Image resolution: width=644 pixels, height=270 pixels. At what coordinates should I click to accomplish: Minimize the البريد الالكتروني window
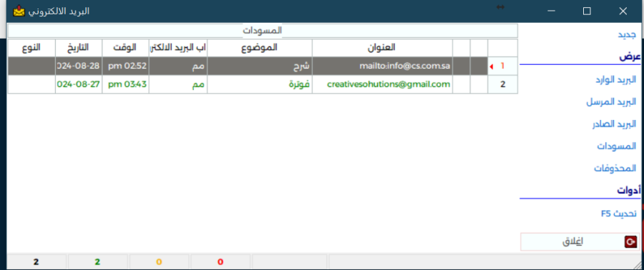[x=552, y=11]
